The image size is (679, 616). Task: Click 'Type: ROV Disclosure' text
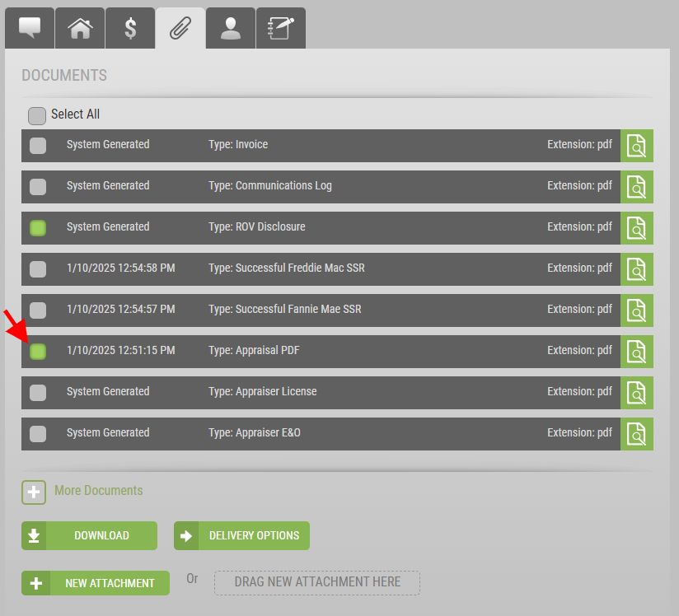pos(257,226)
